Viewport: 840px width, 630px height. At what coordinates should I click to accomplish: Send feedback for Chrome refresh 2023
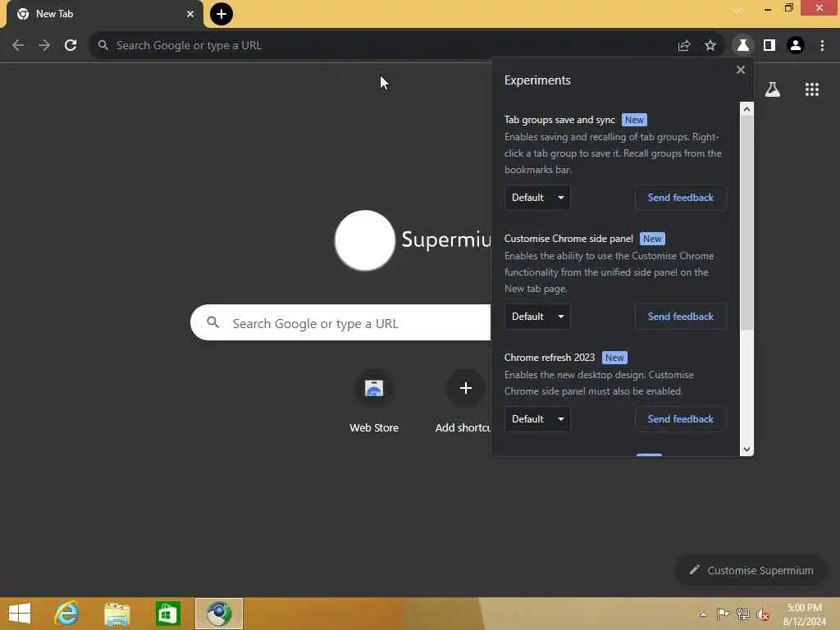(680, 419)
